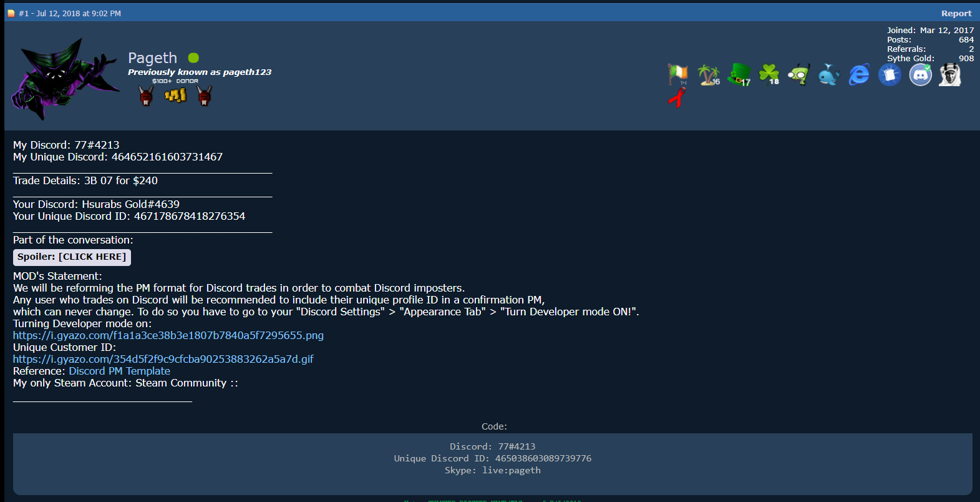Click the 'Trade Details: 3B 07 for $240' text

pos(85,180)
